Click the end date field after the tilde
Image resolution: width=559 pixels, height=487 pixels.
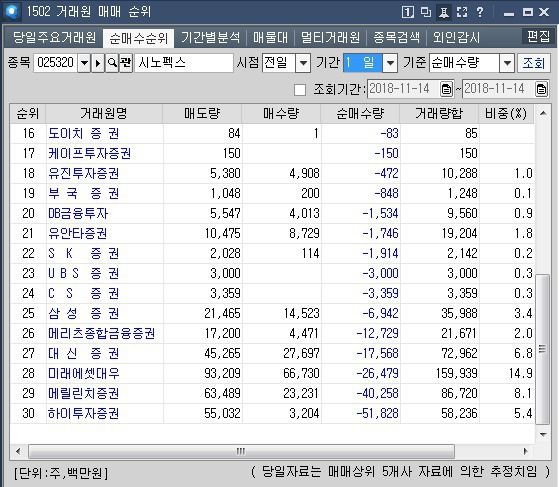[x=498, y=89]
